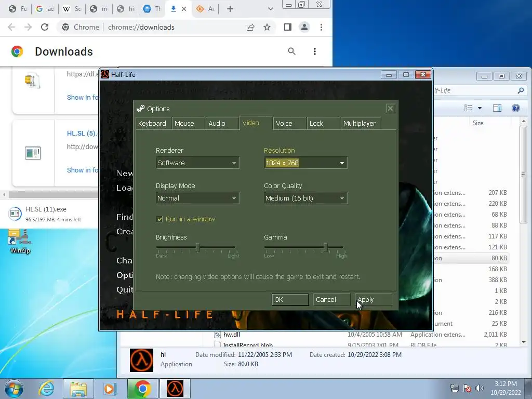Open WinZip desktop shortcut
The image size is (532, 399).
[x=20, y=242]
